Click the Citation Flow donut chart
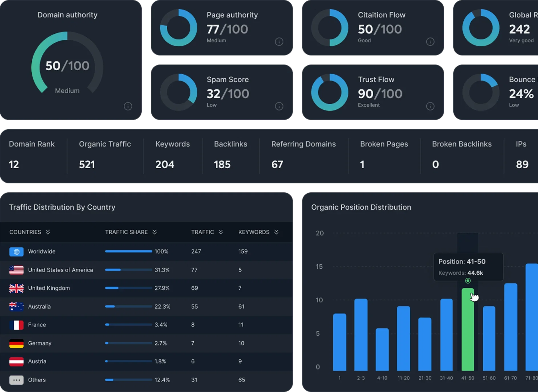Image resolution: width=538 pixels, height=392 pixels. [x=330, y=28]
